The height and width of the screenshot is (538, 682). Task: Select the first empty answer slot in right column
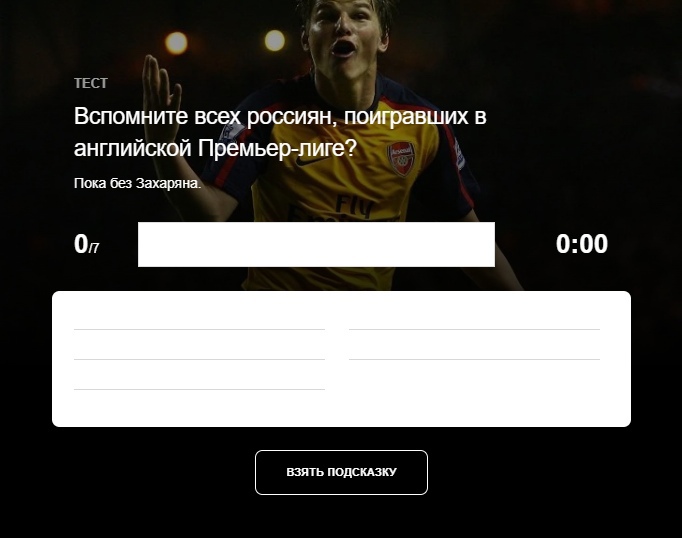pyautogui.click(x=474, y=315)
